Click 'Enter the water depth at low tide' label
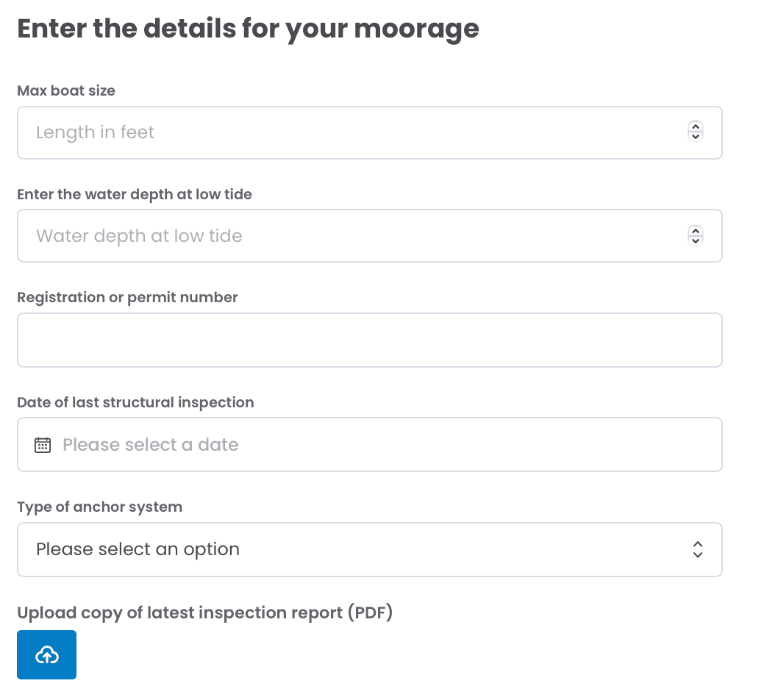 (x=135, y=195)
